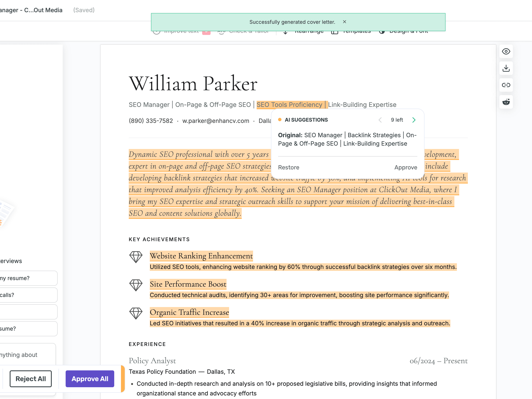Select the Website Ranking Enhancement diamond icon
532x399 pixels.
pyautogui.click(x=136, y=257)
